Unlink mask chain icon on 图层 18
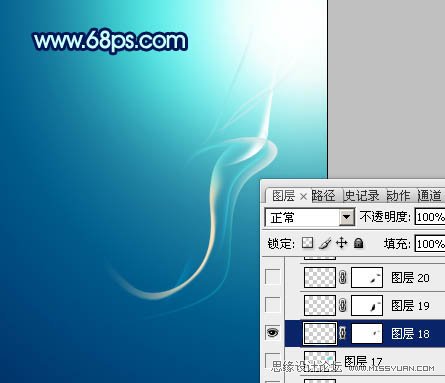Viewport: 445px width, 383px height. [343, 333]
